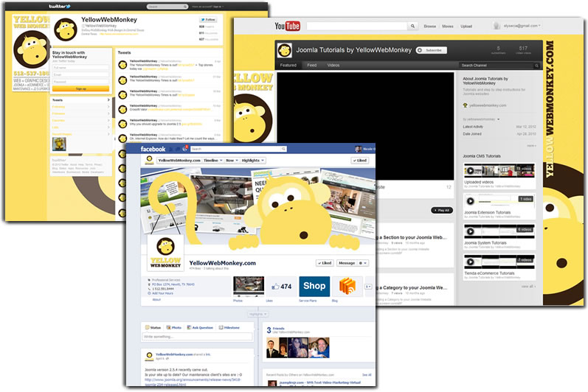Click the 474 Likes thumbs-up tile
The width and height of the screenshot is (588, 392).
click(x=281, y=287)
